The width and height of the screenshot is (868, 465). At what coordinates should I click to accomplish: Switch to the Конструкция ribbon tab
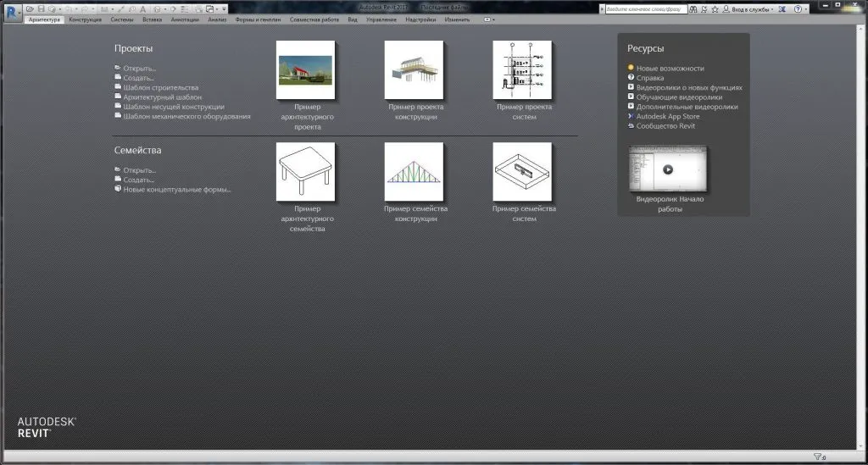point(86,19)
